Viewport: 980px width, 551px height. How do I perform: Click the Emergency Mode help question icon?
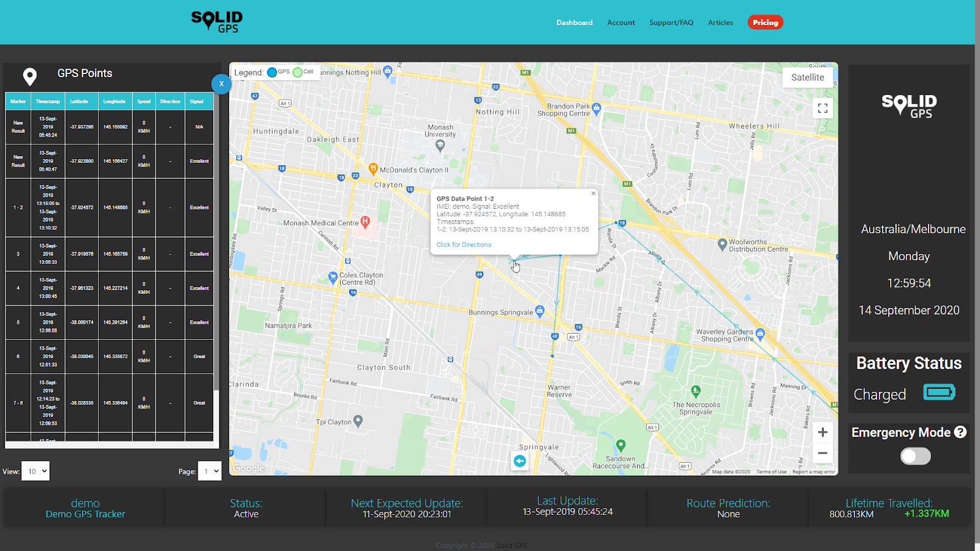[x=960, y=432]
